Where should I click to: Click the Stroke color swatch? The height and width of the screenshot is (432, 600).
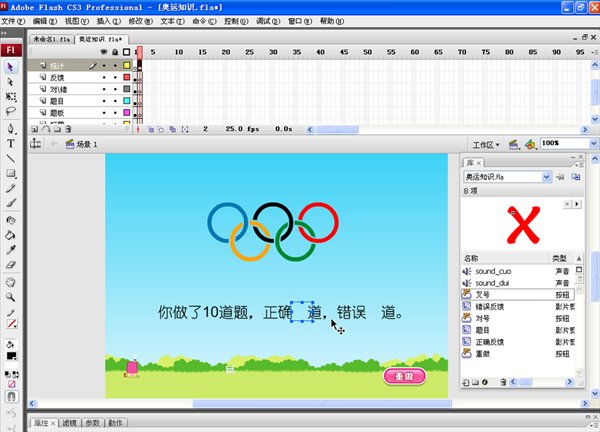click(11, 324)
